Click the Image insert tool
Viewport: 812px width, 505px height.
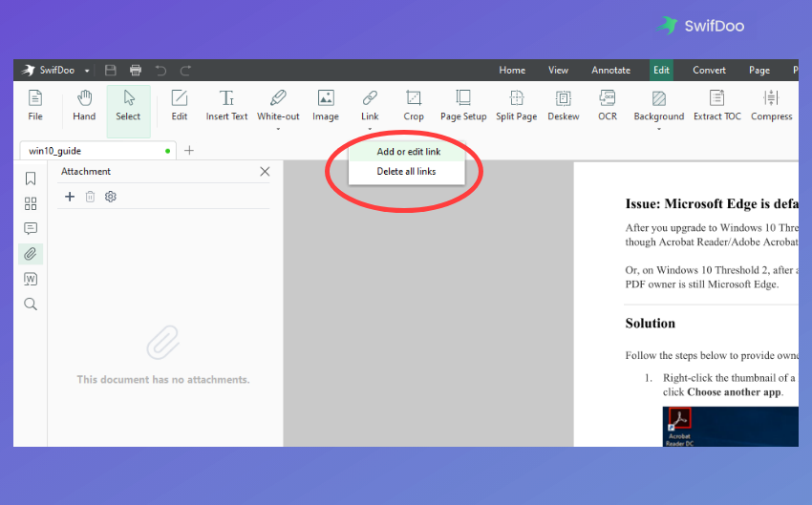coord(325,106)
